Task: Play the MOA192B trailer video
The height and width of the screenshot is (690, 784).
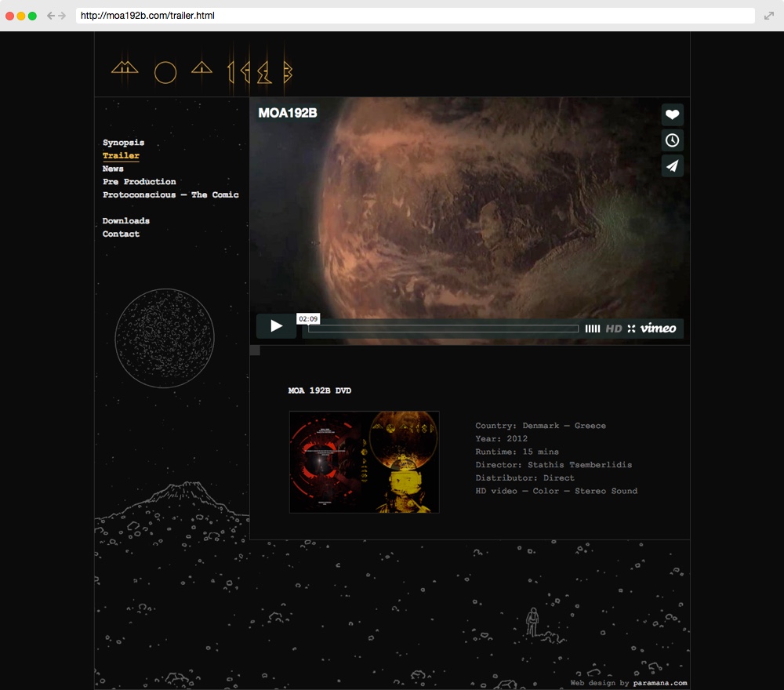Action: click(276, 326)
